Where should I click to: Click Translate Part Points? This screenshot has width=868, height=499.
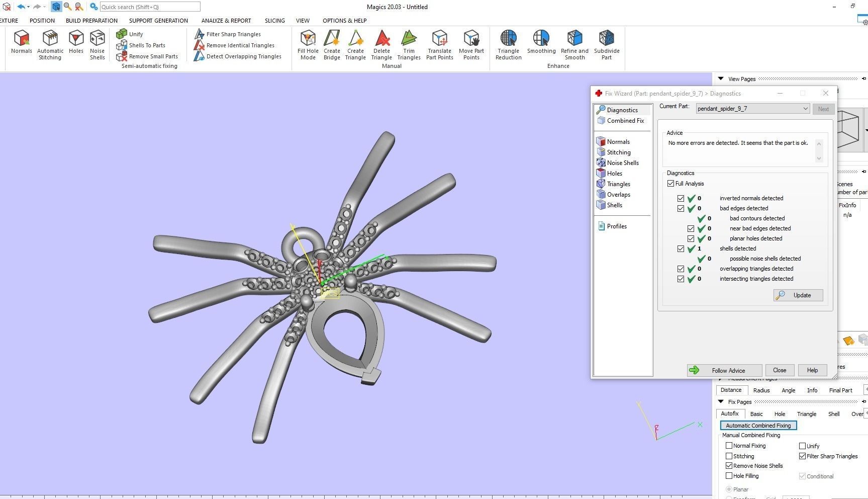click(440, 45)
